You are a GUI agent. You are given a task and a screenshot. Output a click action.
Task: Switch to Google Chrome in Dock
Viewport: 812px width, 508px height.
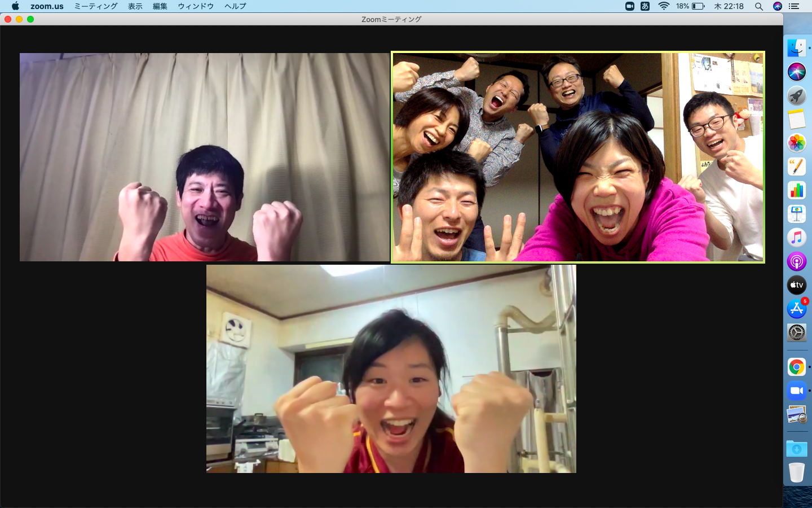click(797, 367)
